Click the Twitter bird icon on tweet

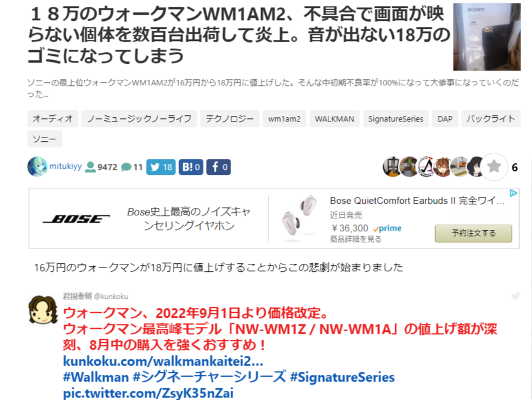coord(515,296)
